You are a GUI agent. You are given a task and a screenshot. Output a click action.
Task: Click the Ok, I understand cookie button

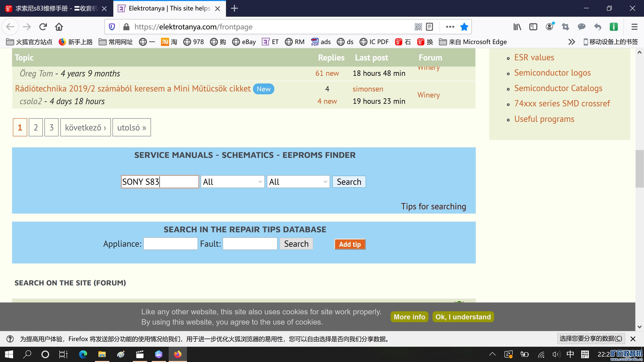click(x=463, y=317)
